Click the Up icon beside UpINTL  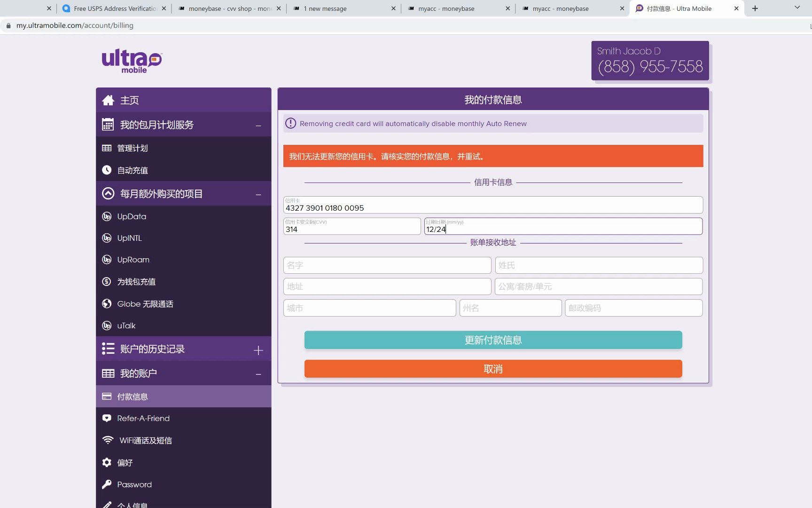(107, 238)
